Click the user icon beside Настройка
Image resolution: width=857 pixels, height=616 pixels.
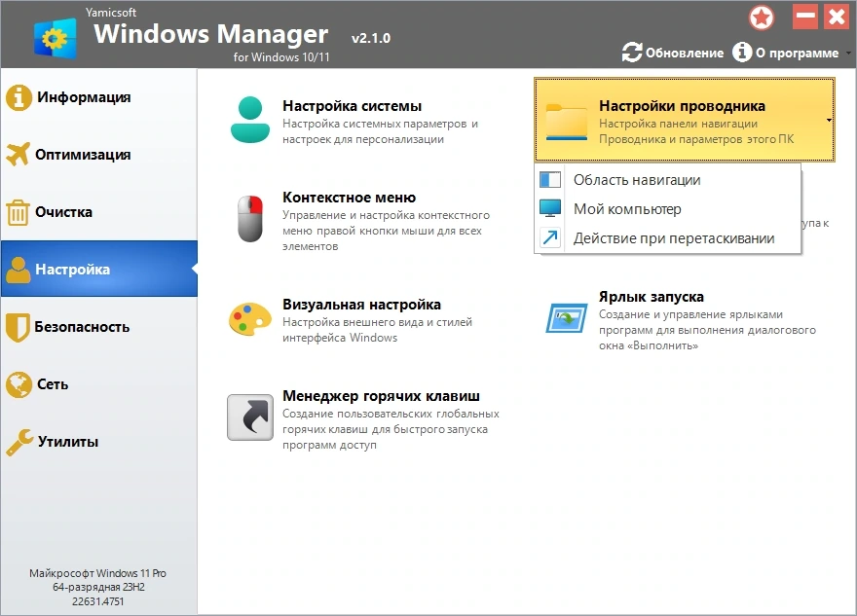point(19,270)
